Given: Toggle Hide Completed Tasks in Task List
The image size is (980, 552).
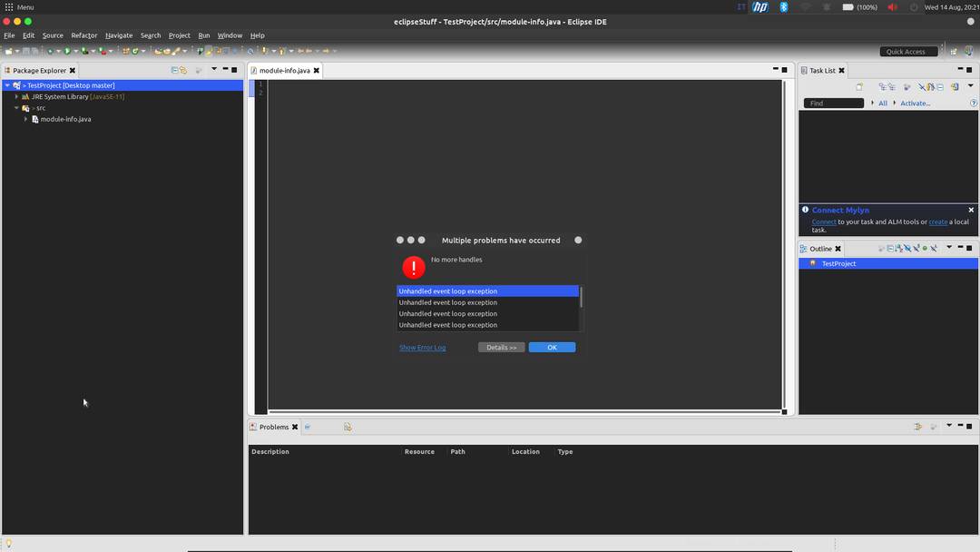Looking at the screenshot, I should pos(922,87).
